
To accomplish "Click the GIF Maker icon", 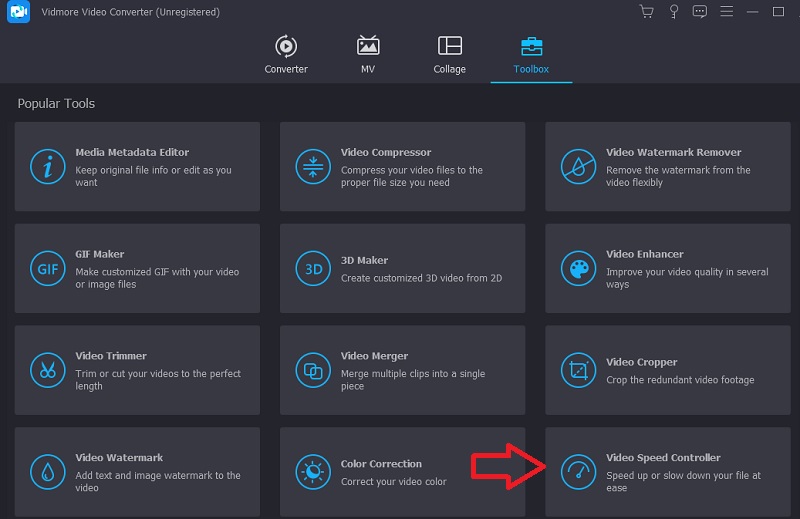I will (x=47, y=269).
